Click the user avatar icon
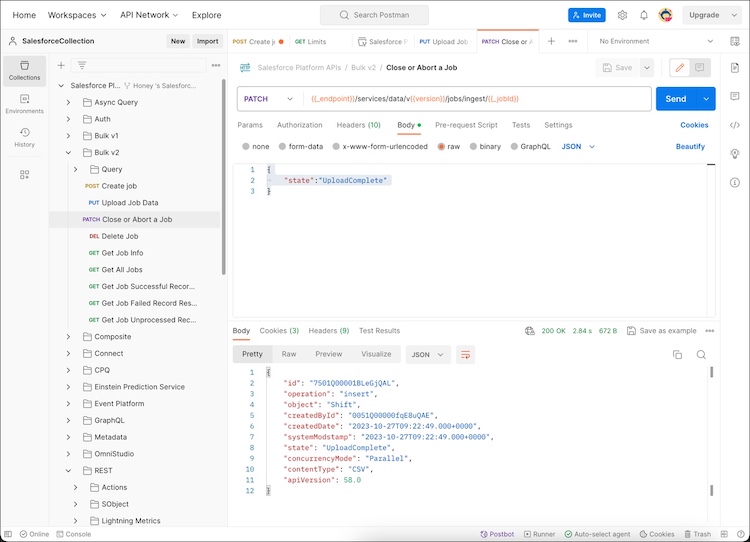 (665, 15)
